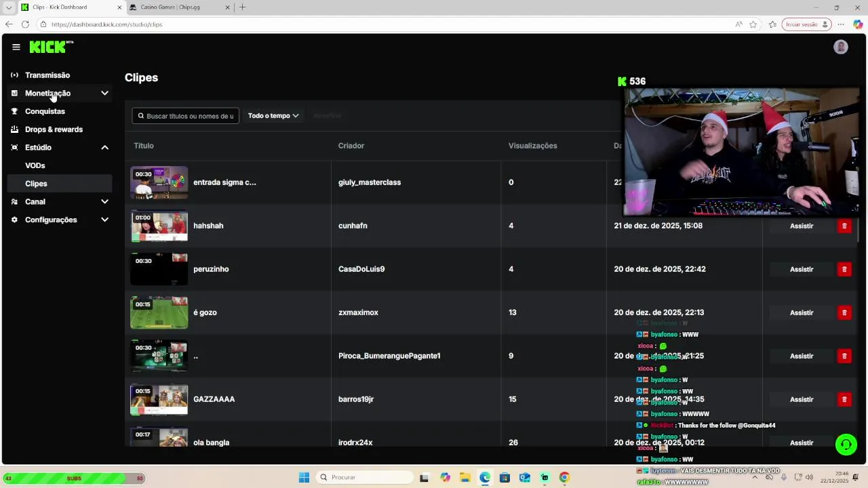Viewport: 868px width, 488px height.
Task: Click Assistir for peruzinho clip
Action: click(802, 269)
